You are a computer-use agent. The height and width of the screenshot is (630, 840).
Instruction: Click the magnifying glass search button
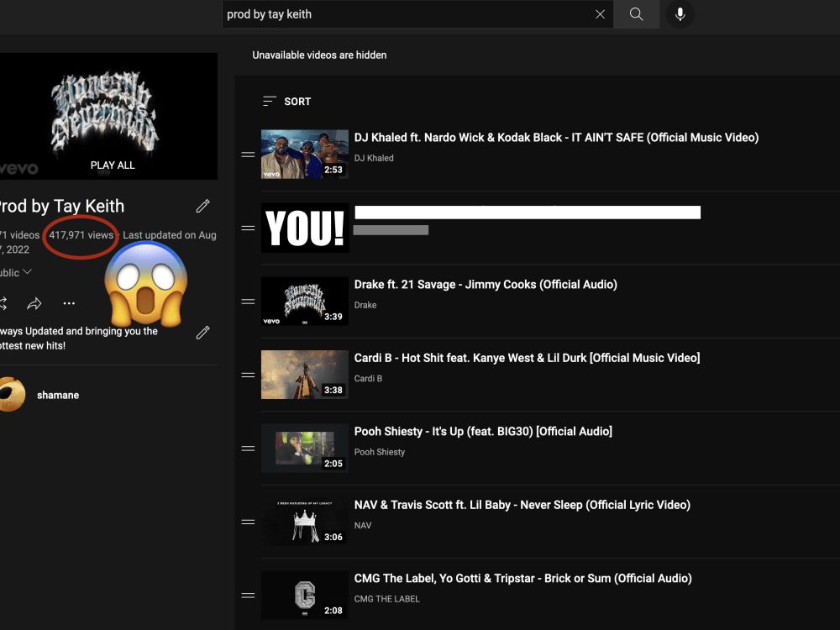coord(637,14)
